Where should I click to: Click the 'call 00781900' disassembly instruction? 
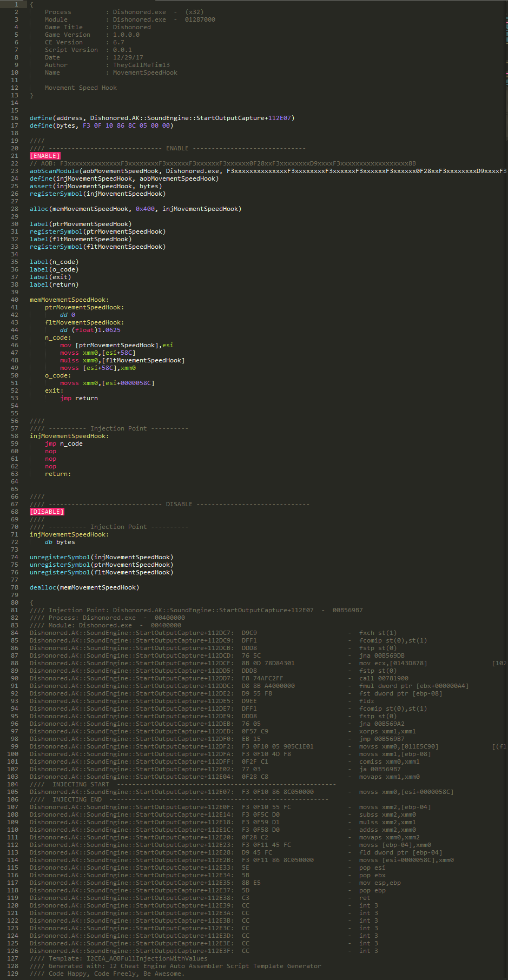pos(384,678)
